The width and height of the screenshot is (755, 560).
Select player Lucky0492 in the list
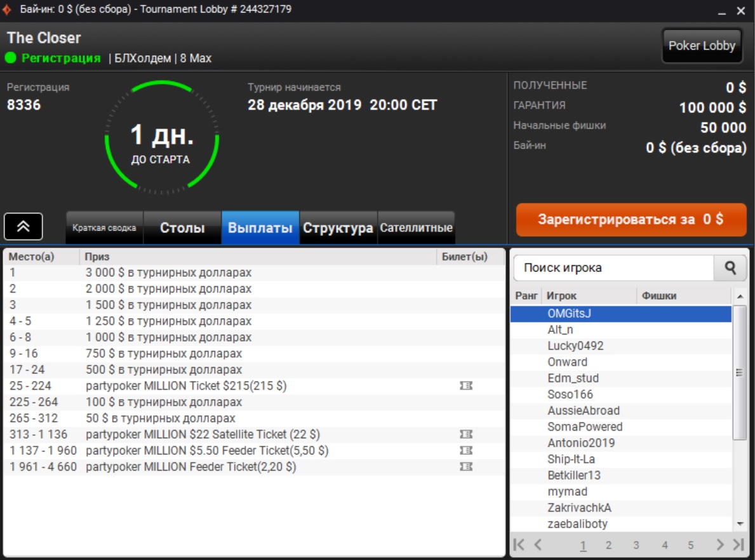575,346
